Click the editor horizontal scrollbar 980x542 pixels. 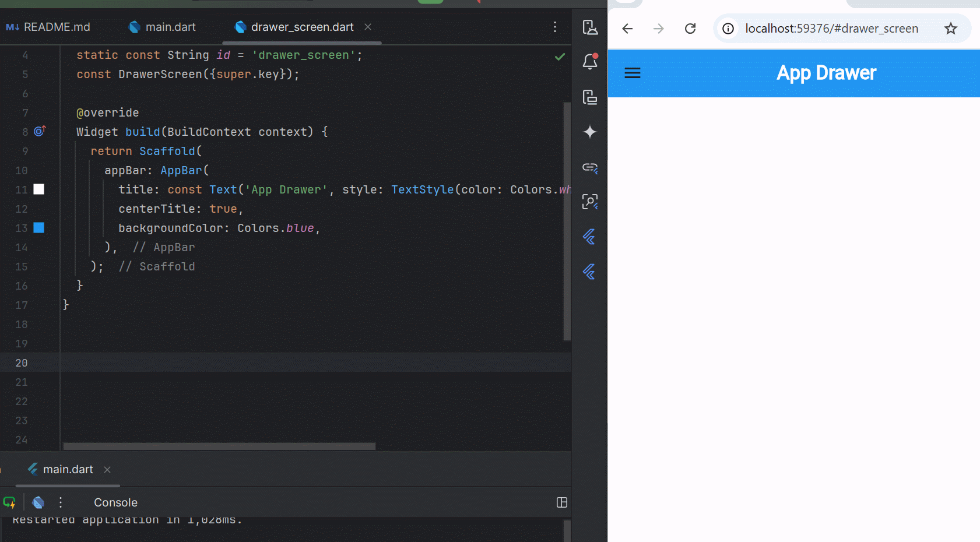(x=219, y=446)
